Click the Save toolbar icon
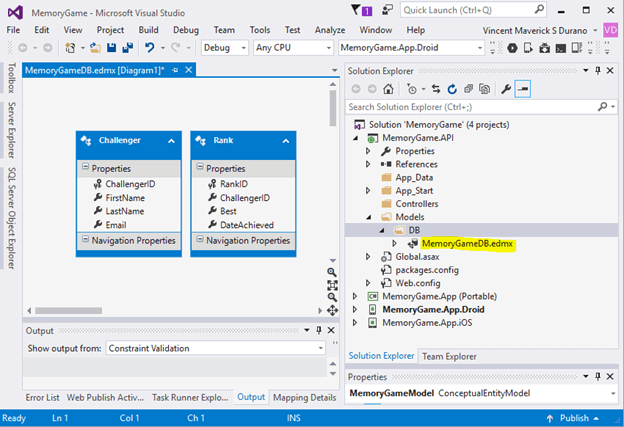 point(111,48)
